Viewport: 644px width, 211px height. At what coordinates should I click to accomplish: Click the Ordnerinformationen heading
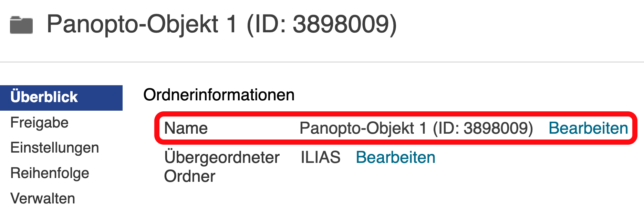(219, 95)
